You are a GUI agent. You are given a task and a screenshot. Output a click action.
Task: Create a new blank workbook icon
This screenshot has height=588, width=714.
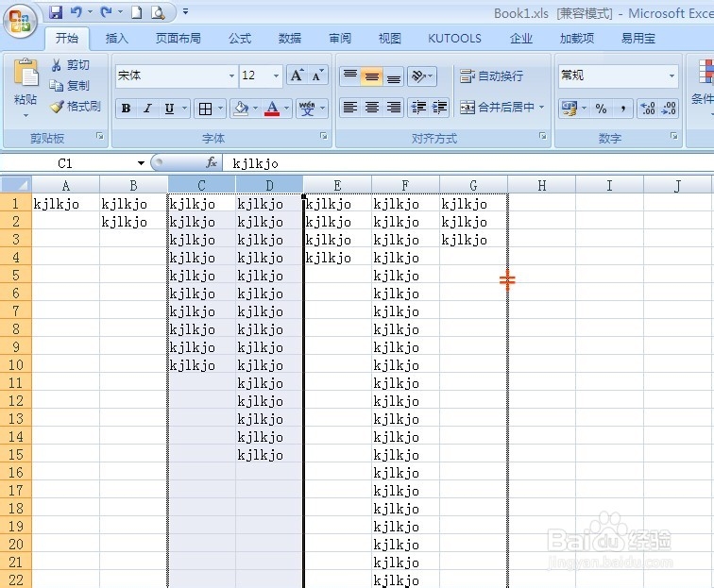point(136,12)
